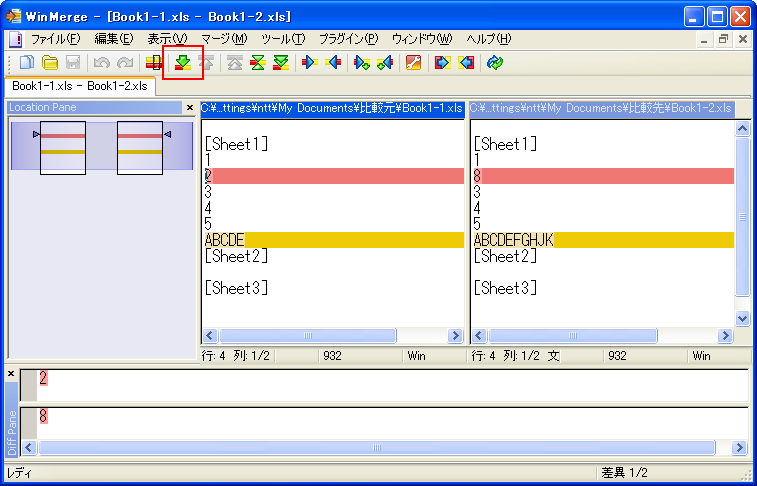Screen dimensions: 757x486
Task: Click right pane horizontal scrollbar right arrow
Action: (725, 335)
